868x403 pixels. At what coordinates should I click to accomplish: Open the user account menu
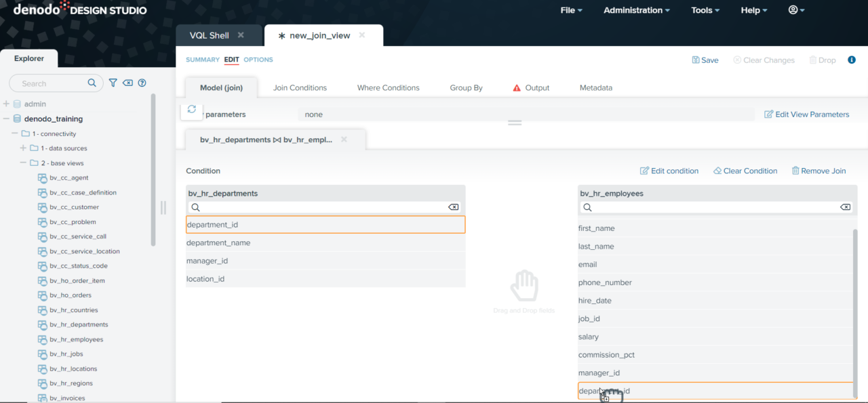click(x=796, y=10)
